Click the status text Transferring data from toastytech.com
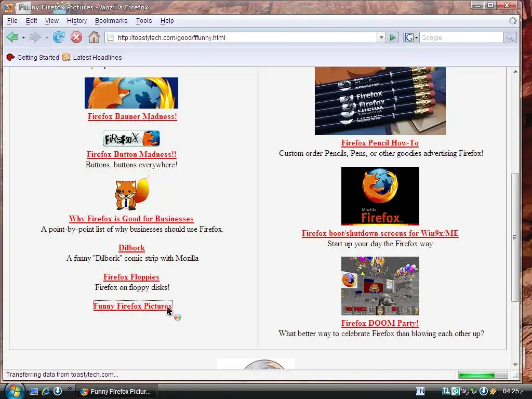The height and width of the screenshot is (399, 532). (x=62, y=375)
